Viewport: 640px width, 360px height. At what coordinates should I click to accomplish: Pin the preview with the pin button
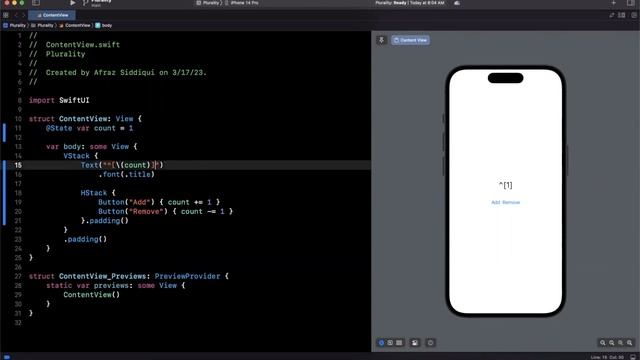click(381, 40)
